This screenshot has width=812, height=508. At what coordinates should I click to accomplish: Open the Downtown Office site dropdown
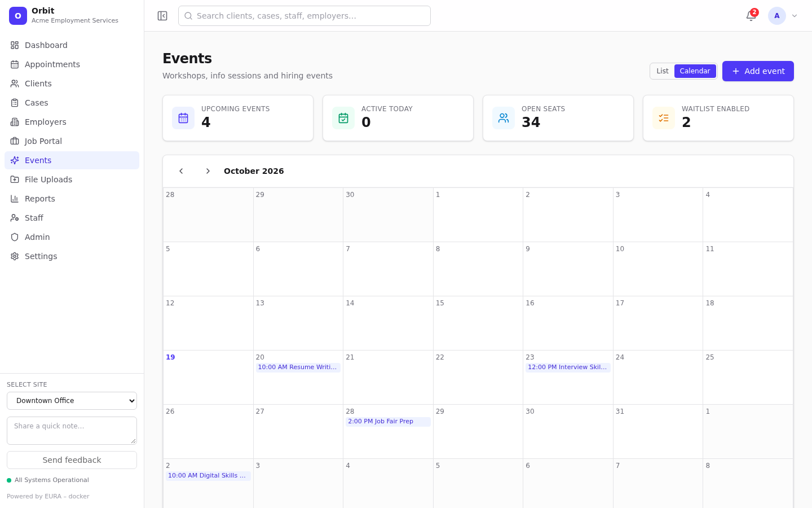point(72,401)
